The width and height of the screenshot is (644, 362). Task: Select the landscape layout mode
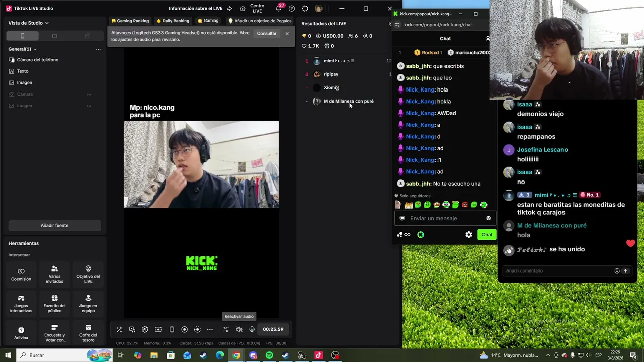[x=55, y=36]
